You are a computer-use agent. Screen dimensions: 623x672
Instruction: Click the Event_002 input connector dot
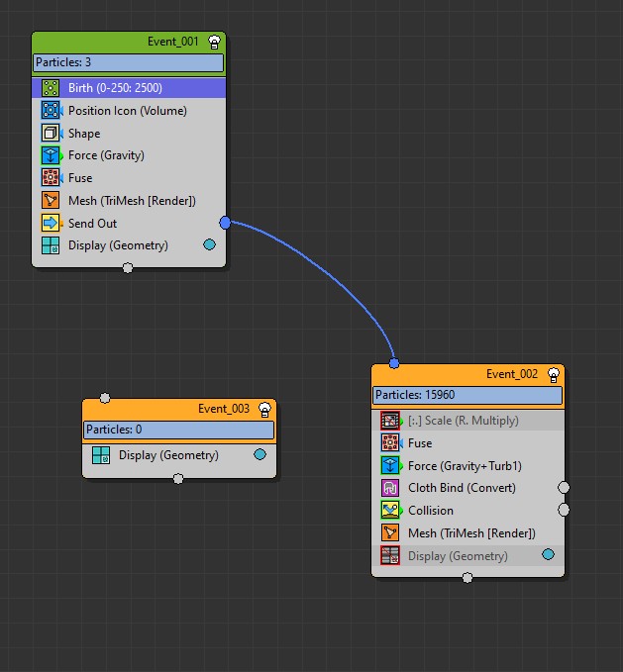[x=394, y=363]
